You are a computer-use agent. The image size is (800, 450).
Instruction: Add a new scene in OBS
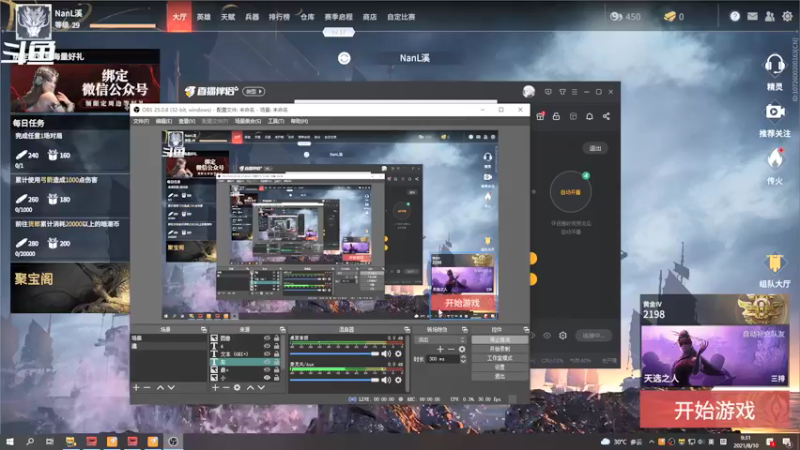tap(136, 388)
